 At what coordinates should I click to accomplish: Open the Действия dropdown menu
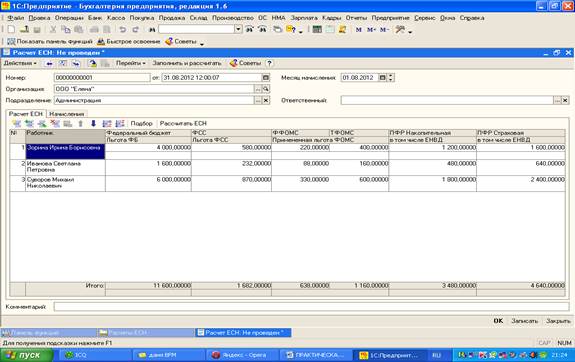pos(20,63)
